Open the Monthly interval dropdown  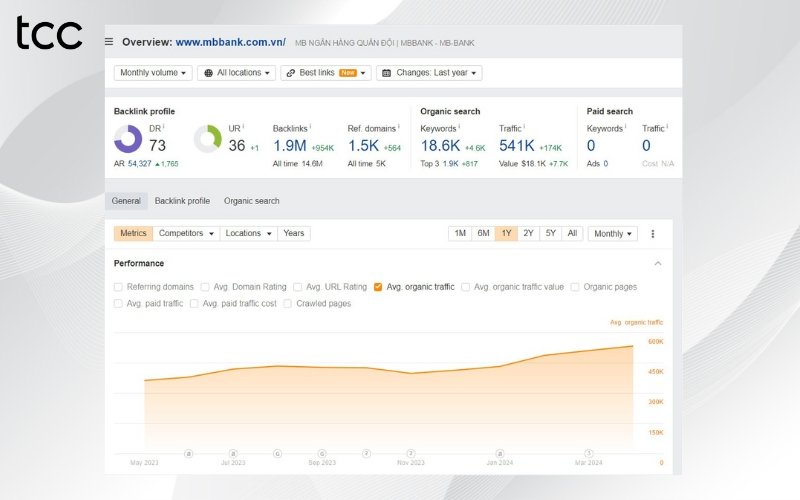[612, 234]
